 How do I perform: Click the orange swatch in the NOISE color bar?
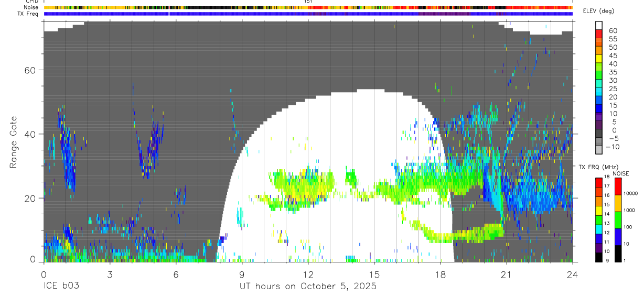(618, 203)
